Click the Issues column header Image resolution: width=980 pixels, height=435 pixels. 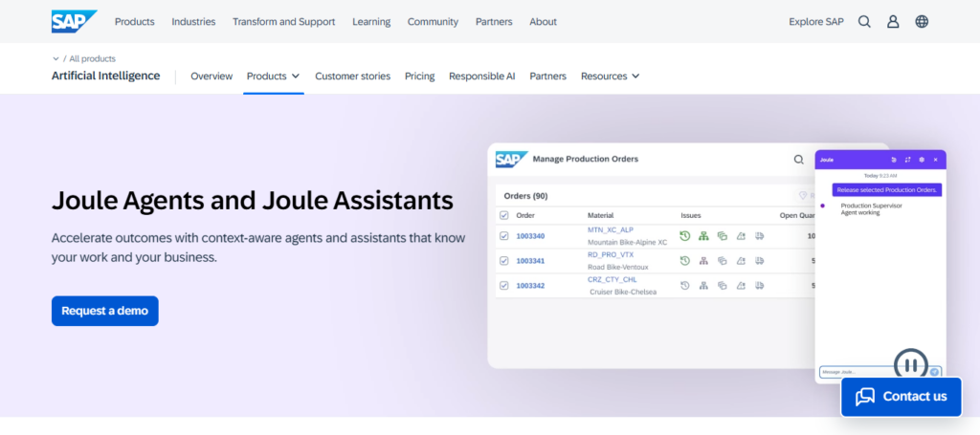pyautogui.click(x=691, y=215)
